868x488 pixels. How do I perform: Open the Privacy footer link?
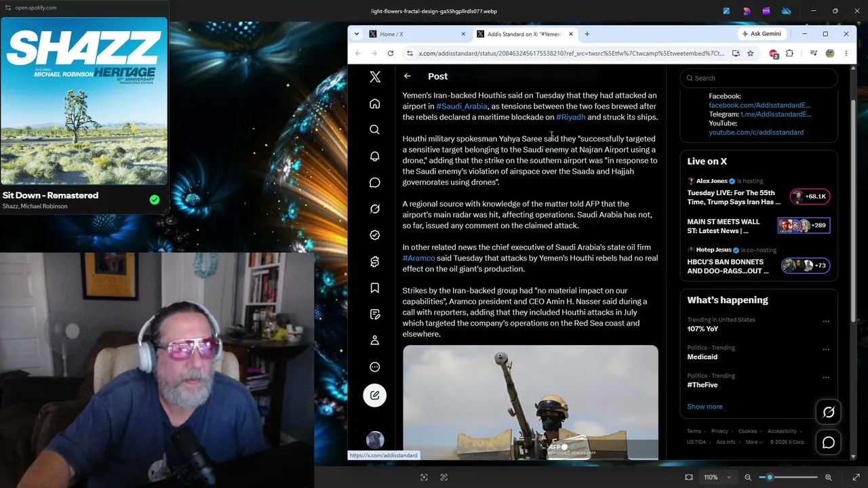click(719, 431)
